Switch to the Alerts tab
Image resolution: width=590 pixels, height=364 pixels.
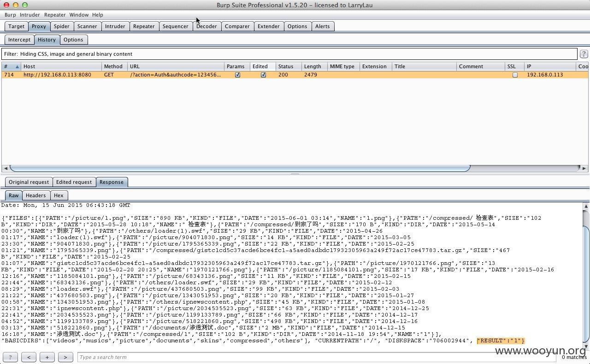322,26
